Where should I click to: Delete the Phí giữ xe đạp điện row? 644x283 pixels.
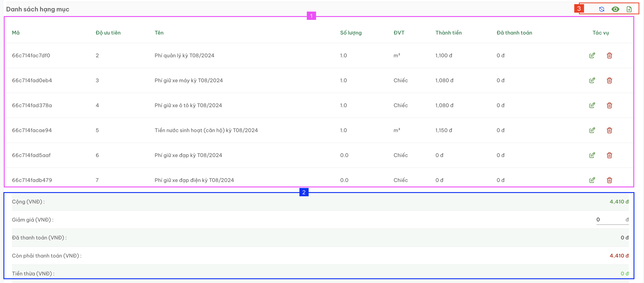tap(609, 180)
